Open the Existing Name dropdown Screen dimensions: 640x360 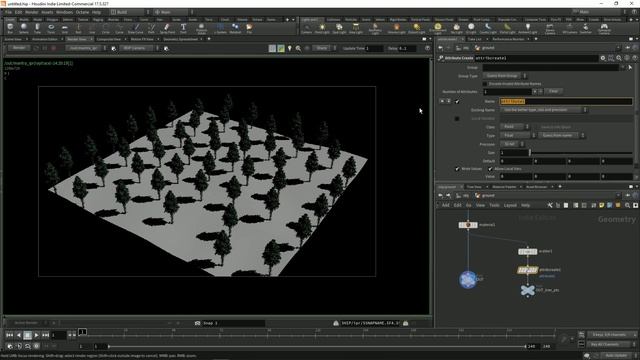point(543,110)
